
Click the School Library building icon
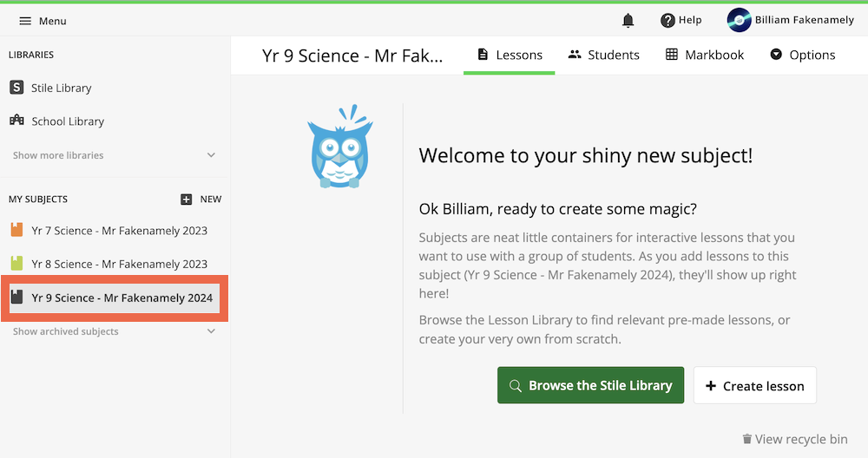click(x=16, y=121)
